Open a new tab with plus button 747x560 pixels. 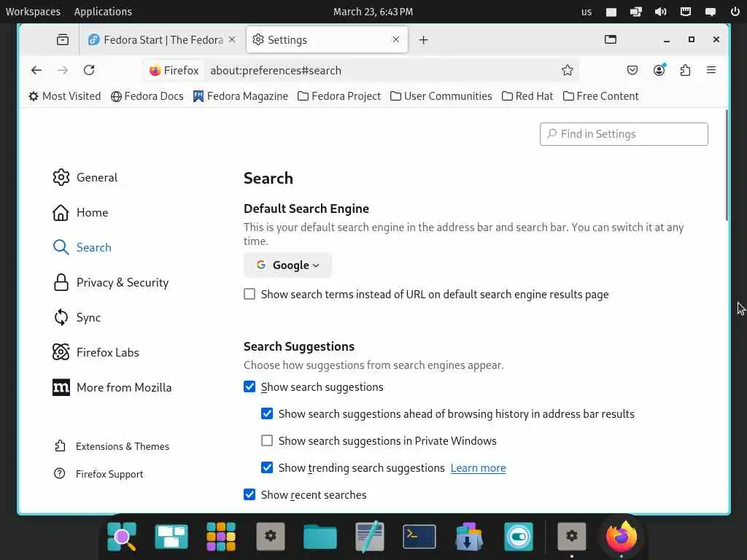424,40
